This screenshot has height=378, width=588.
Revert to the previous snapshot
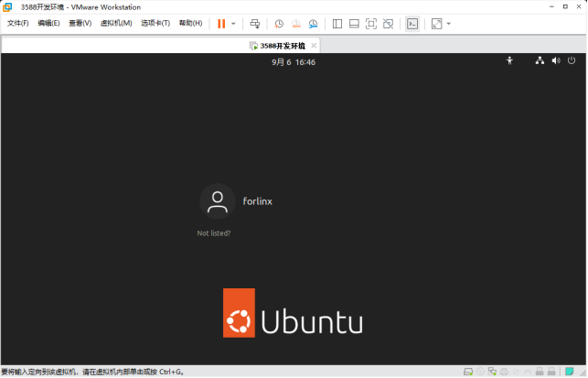[x=296, y=24]
